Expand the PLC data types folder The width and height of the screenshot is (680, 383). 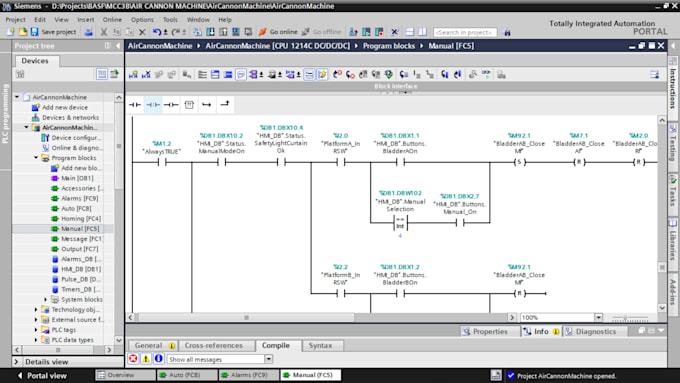point(36,340)
